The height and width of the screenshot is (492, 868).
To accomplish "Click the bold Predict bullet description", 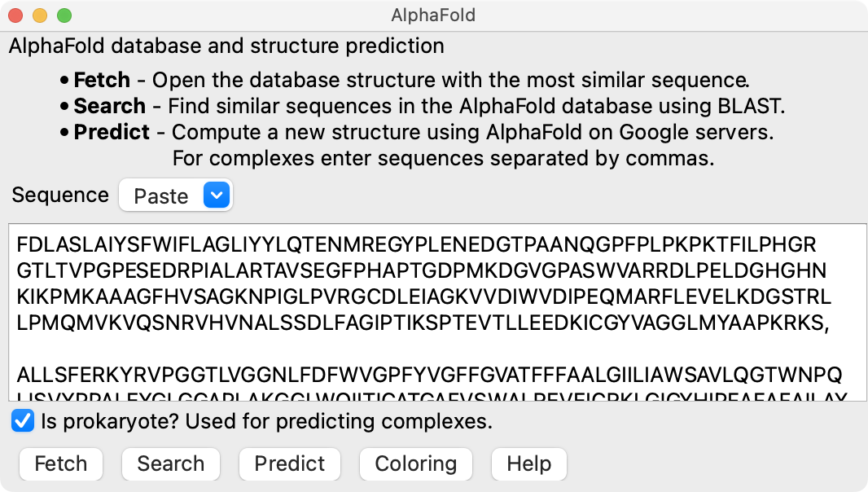I will click(x=112, y=132).
